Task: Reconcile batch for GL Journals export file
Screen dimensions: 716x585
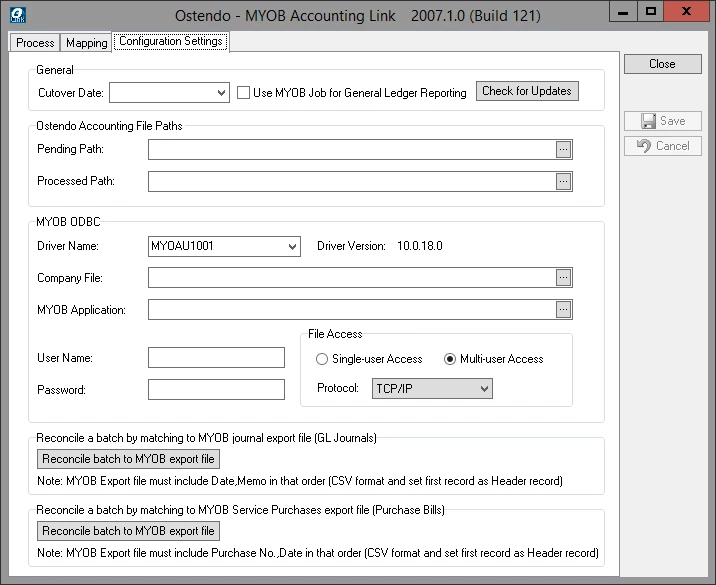Action: tap(128, 459)
